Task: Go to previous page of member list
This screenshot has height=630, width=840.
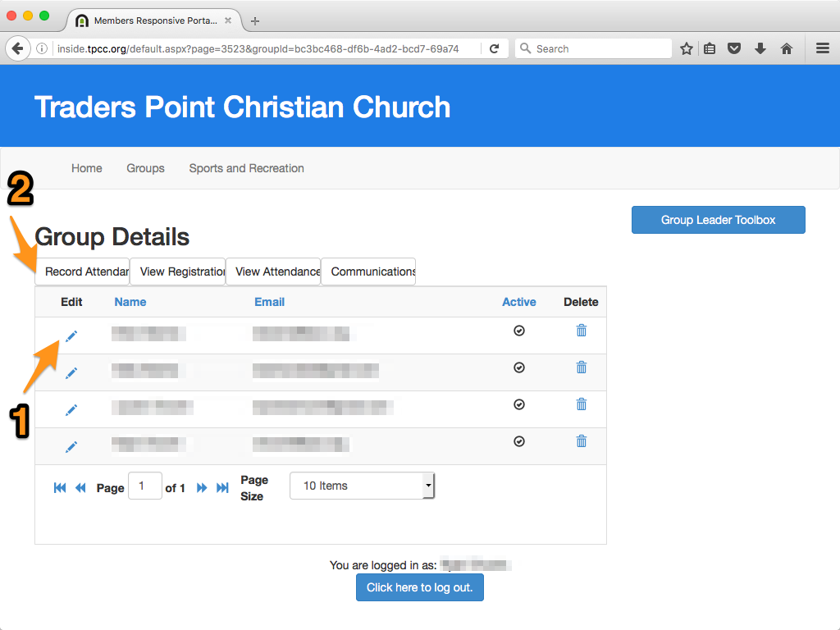Action: tap(80, 487)
